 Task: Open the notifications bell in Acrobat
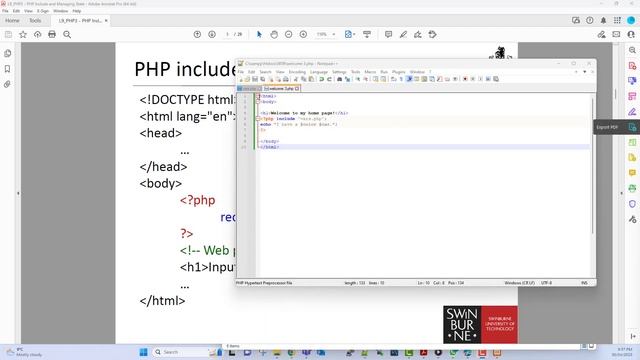pos(603,20)
